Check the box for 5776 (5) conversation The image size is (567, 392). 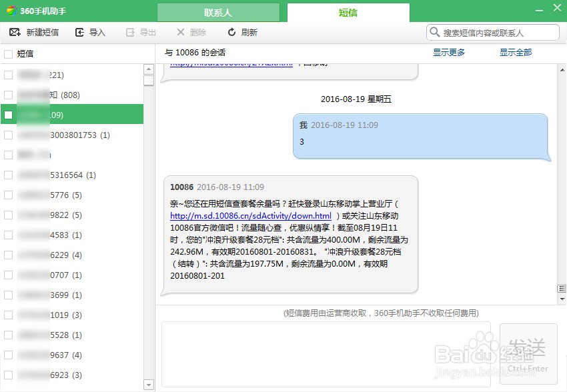click(x=8, y=195)
